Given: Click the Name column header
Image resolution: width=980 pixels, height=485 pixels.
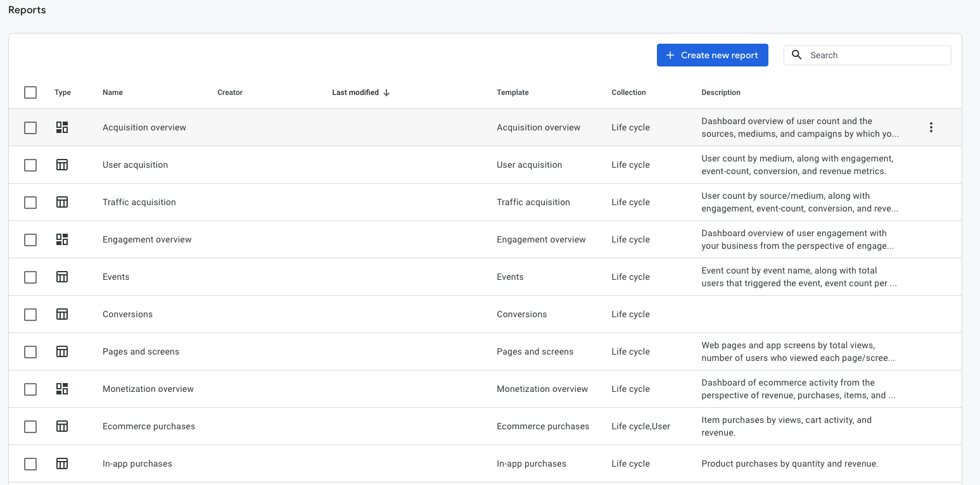Looking at the screenshot, I should (113, 92).
